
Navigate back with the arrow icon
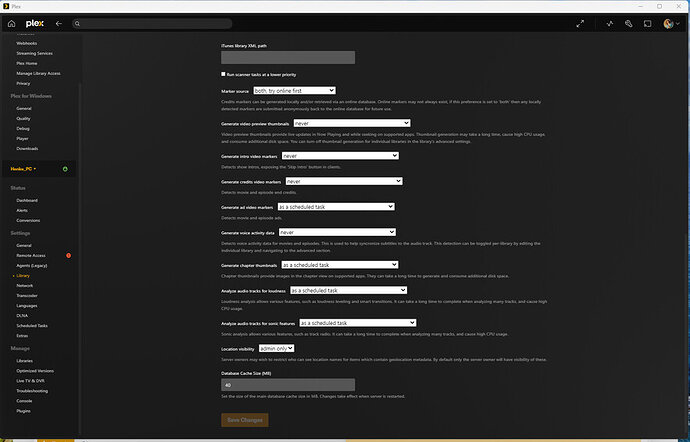[59, 24]
